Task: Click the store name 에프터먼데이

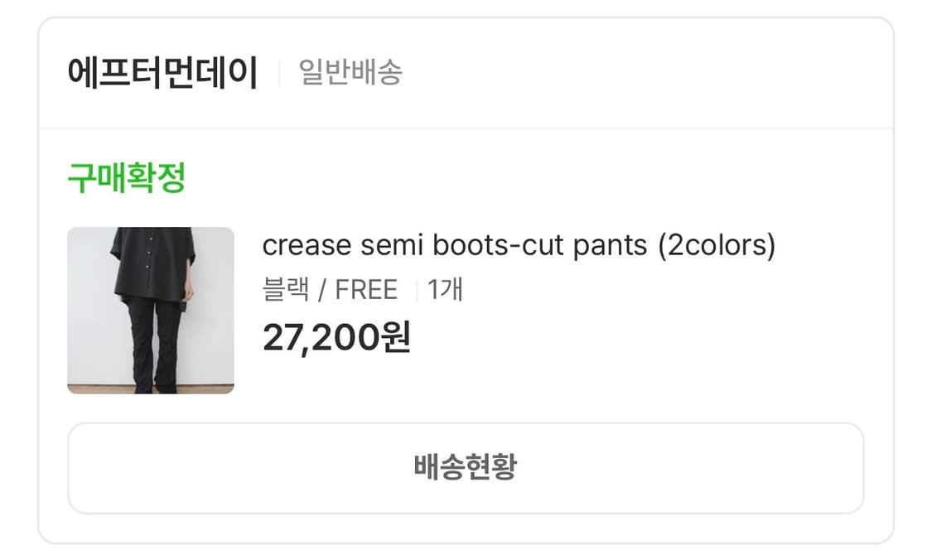Action: (x=162, y=72)
